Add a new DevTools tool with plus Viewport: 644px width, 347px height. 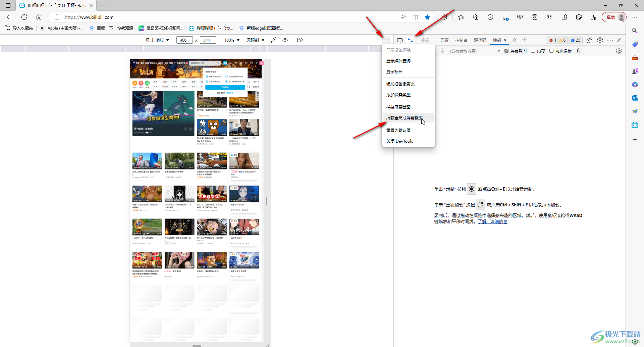point(525,40)
